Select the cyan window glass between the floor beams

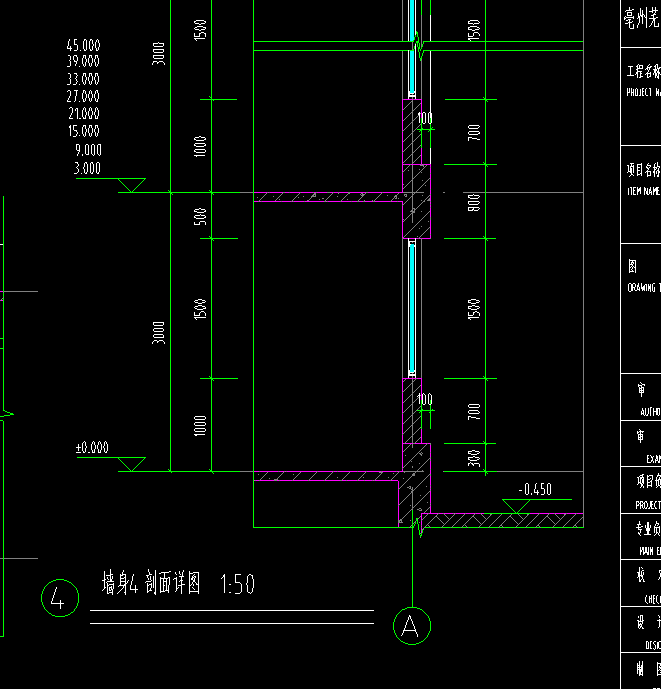coord(412,308)
